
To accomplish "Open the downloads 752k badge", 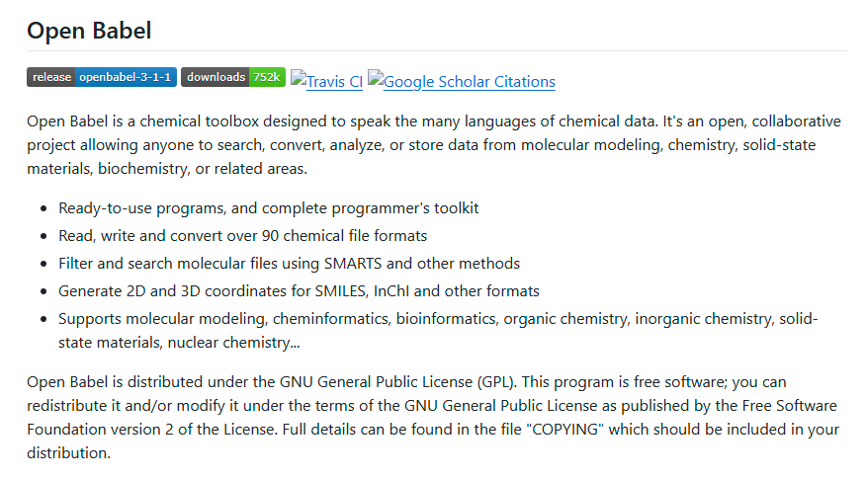I will coord(233,77).
